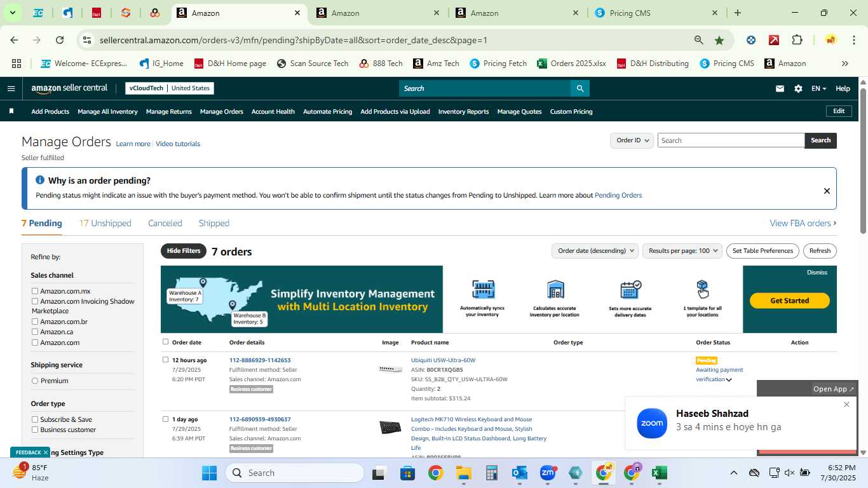Screen dimensions: 868x488
Task: Click the browser zoom magnifier in address bar
Action: tap(699, 40)
